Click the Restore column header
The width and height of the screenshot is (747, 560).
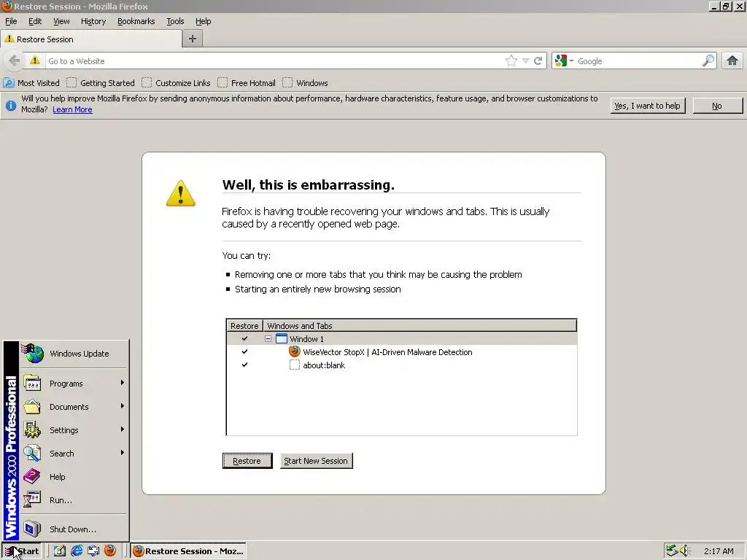[x=244, y=326]
